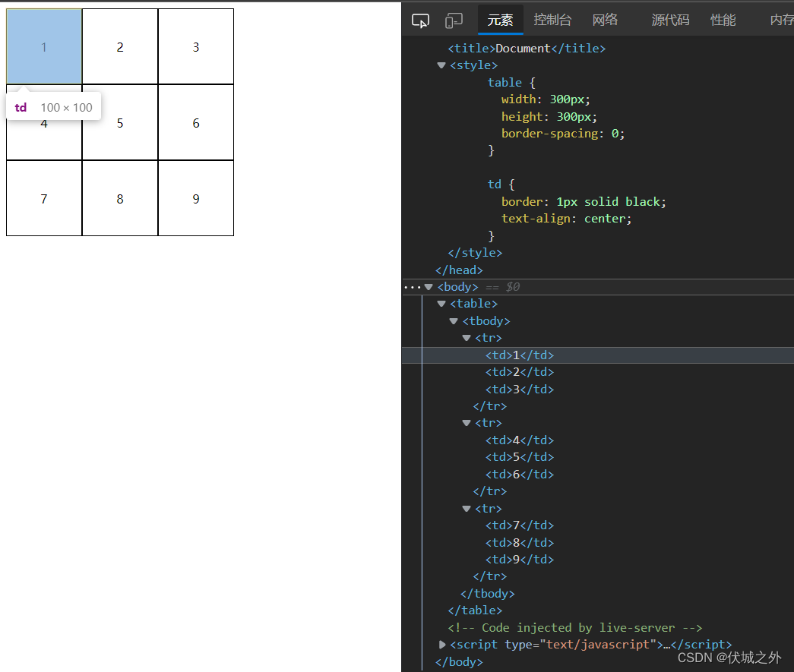This screenshot has width=794, height=672.
Task: Select the <td>8</td> node
Action: [x=520, y=542]
